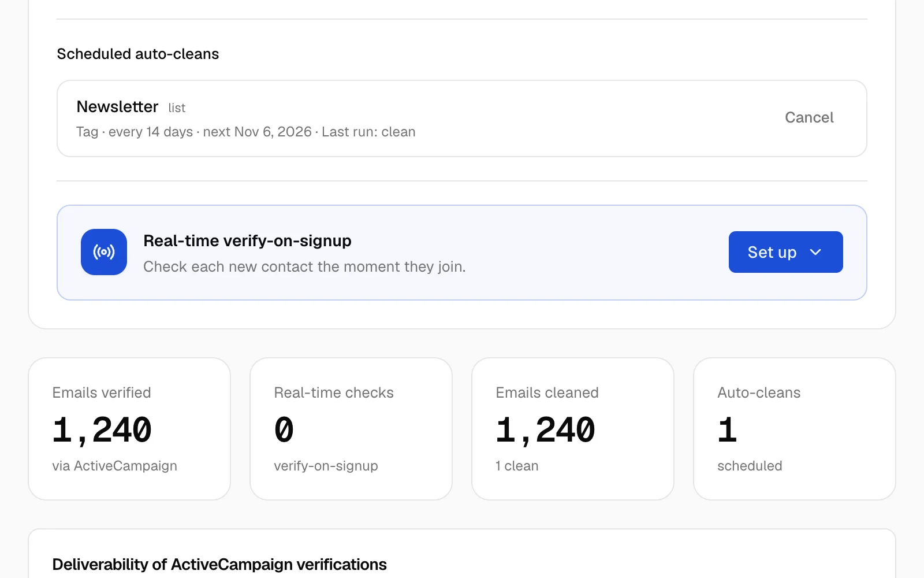This screenshot has height=578, width=924.
Task: Open the Real-time checks stat card
Action: 351,429
